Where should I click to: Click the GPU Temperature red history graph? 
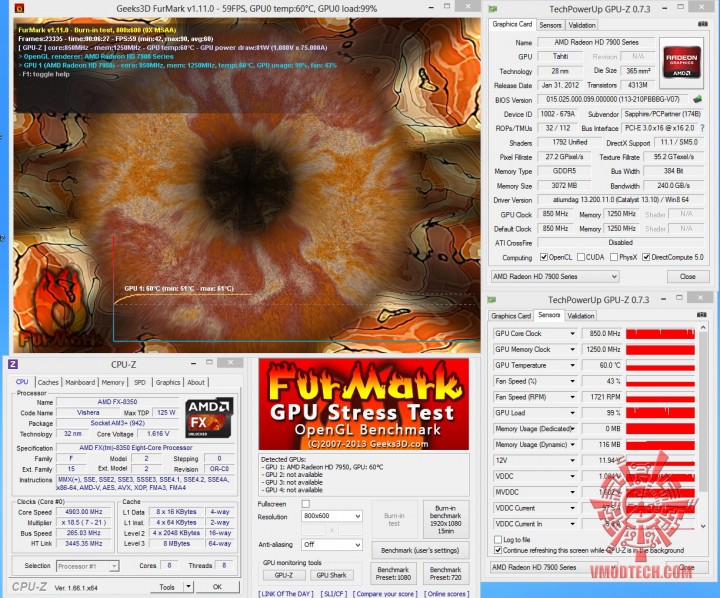click(660, 366)
